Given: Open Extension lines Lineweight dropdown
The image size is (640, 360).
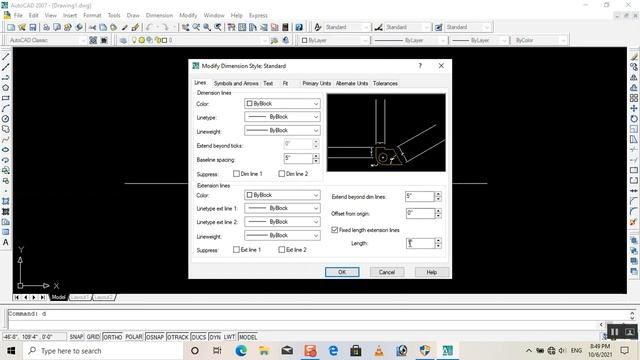Looking at the screenshot, I should tap(282, 235).
